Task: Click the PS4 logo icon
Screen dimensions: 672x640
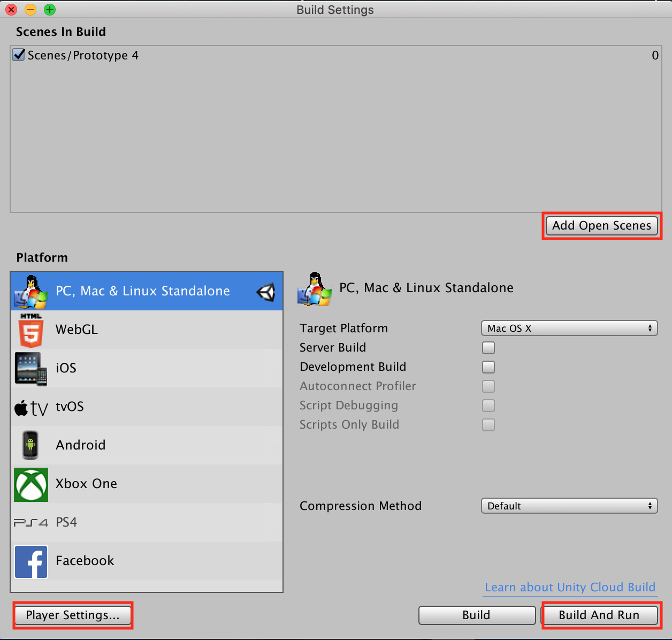Action: click(x=31, y=522)
